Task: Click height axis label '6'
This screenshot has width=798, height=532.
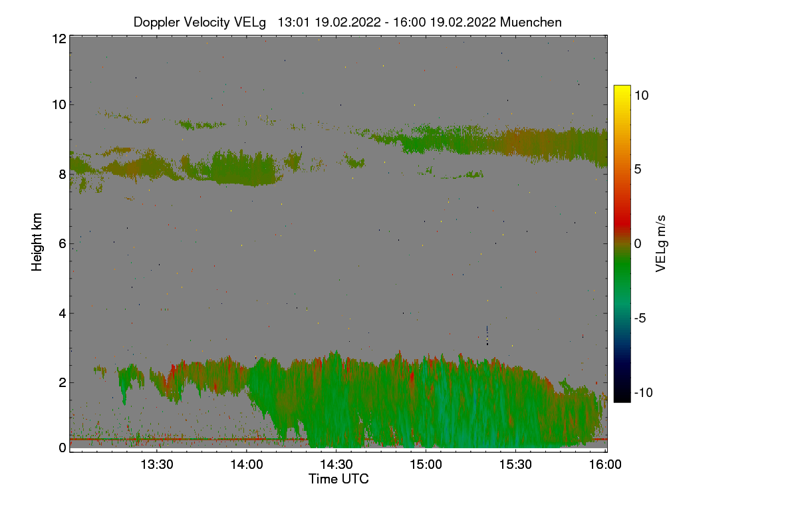Action: 62,244
